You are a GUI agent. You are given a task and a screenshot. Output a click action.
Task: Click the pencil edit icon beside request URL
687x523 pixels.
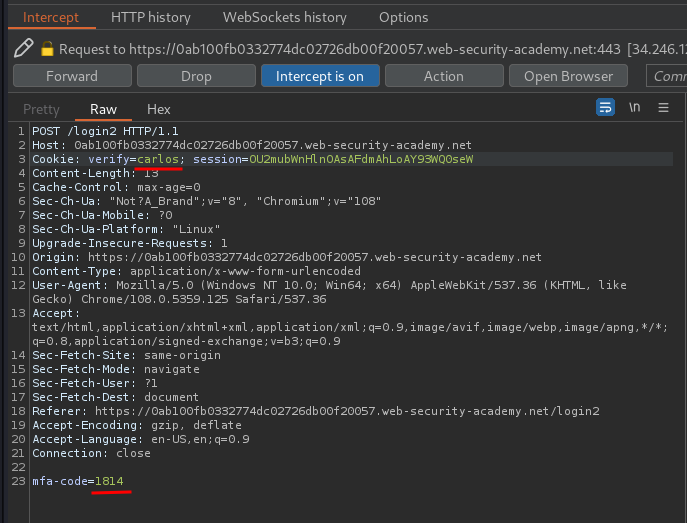23,48
